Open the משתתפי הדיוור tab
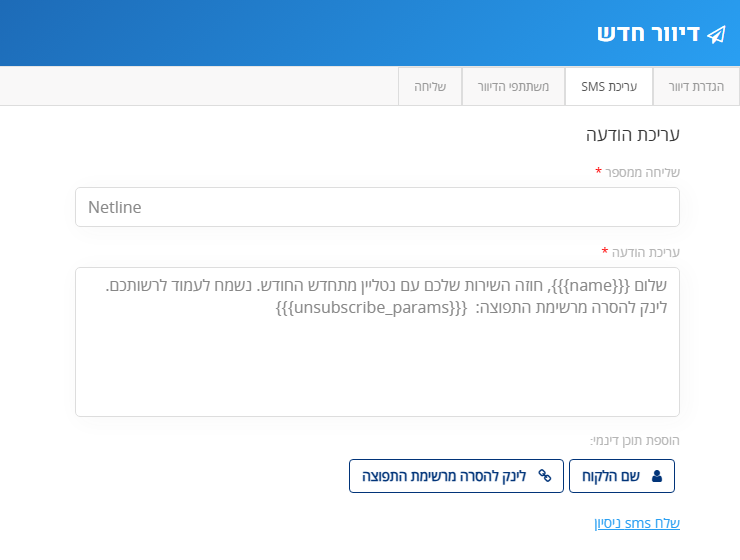740x560 pixels. (x=513, y=87)
